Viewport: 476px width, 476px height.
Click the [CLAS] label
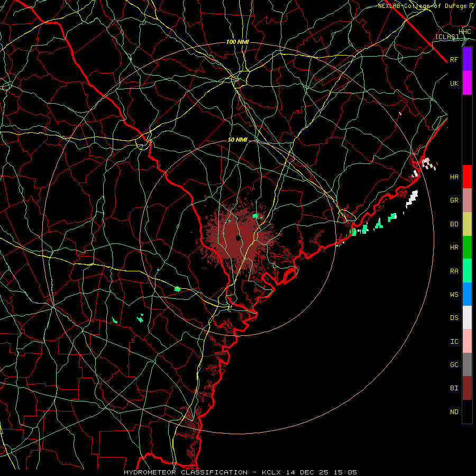(447, 37)
